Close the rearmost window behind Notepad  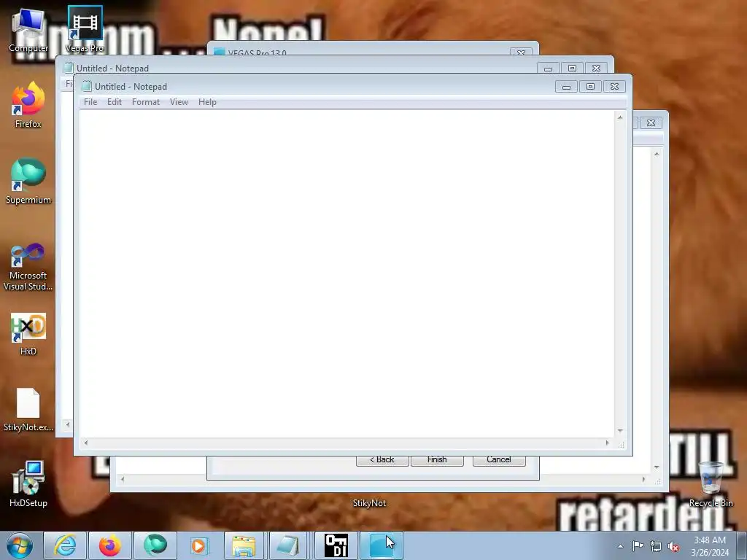tap(651, 122)
